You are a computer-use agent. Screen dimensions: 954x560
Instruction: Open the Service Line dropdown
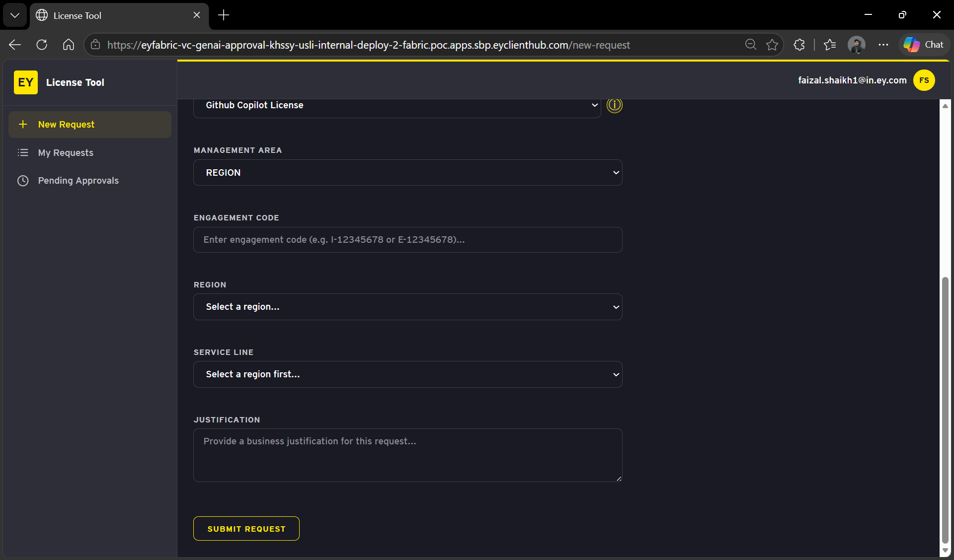pyautogui.click(x=408, y=374)
